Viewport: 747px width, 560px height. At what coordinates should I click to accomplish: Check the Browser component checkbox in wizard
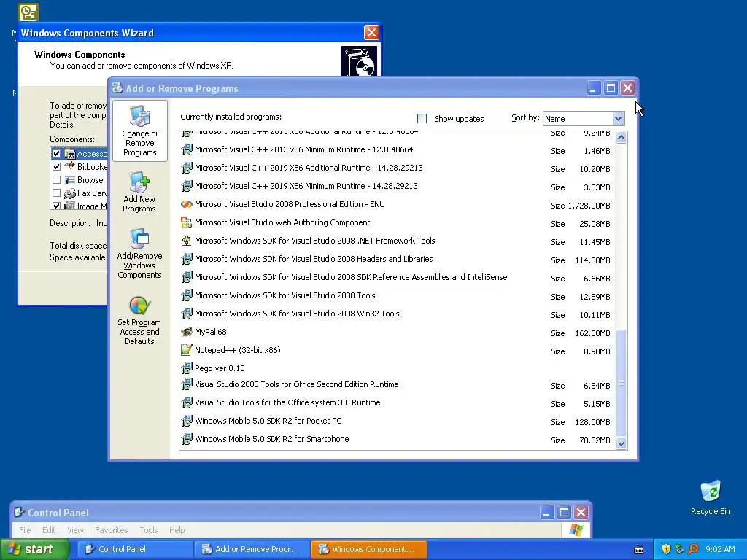[57, 180]
